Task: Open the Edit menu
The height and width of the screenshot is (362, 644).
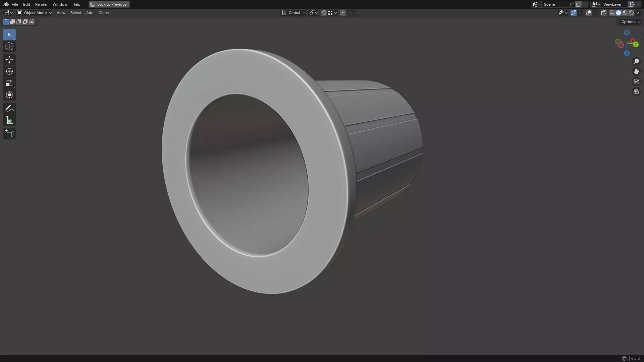Action: tap(26, 4)
